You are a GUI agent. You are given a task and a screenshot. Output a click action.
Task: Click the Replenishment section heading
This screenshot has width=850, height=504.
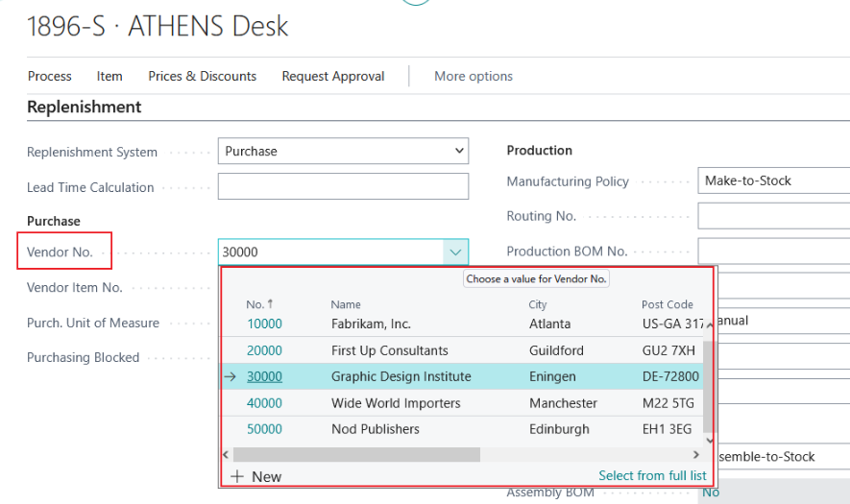tap(84, 108)
